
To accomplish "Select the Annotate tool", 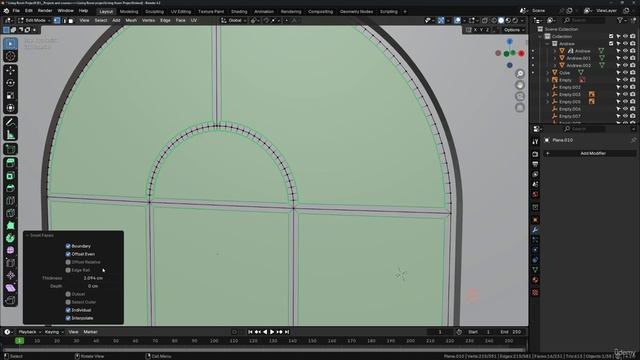I will tap(11, 122).
